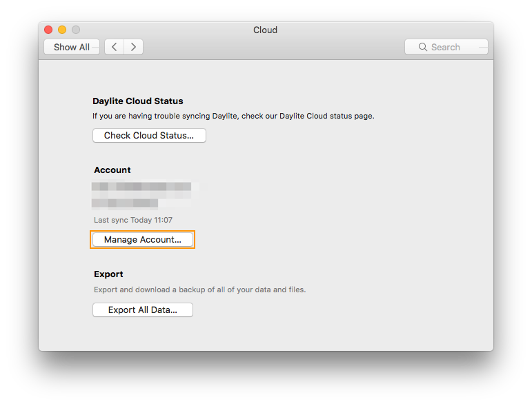Focus the Search field
This screenshot has width=532, height=406.
pyautogui.click(x=446, y=47)
